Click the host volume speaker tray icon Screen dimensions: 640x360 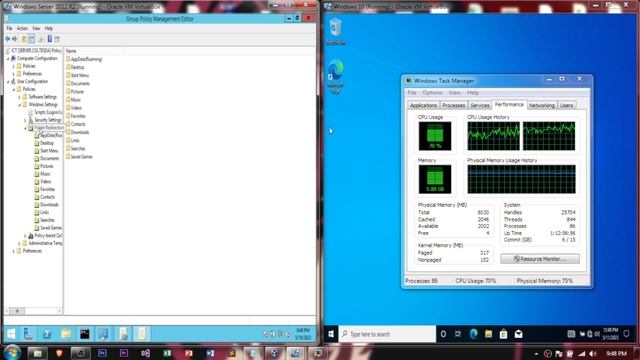click(593, 353)
